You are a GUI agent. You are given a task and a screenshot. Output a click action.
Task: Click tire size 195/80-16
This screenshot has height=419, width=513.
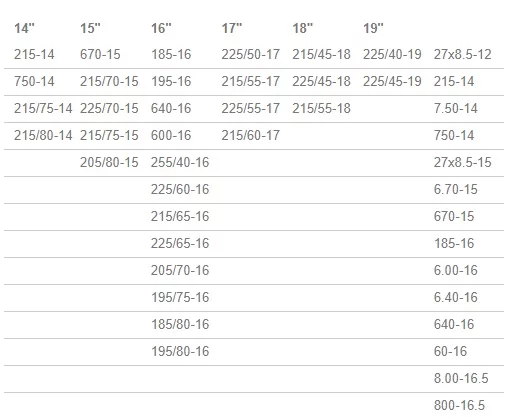[180, 351]
